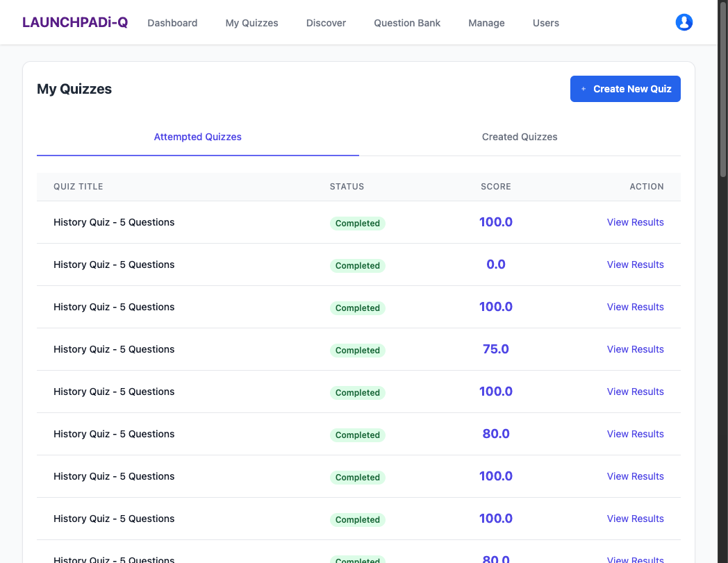Click the vertical page scrollbar thumb
This screenshot has width=728, height=563.
tap(723, 88)
